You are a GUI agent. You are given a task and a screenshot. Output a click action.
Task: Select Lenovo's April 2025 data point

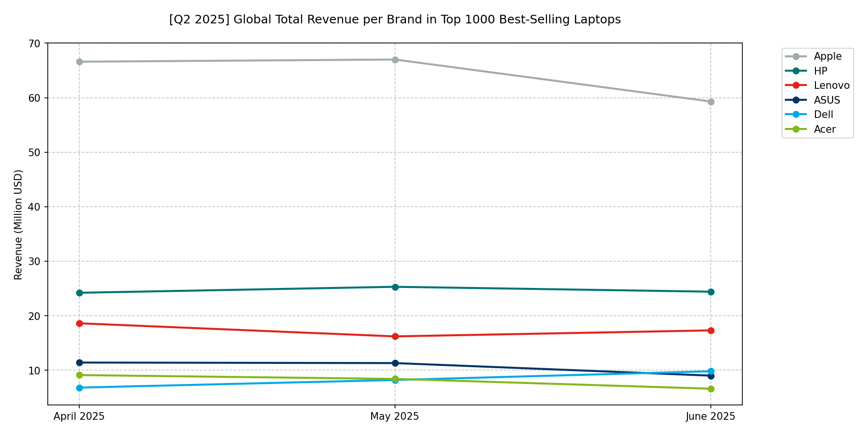click(79, 323)
